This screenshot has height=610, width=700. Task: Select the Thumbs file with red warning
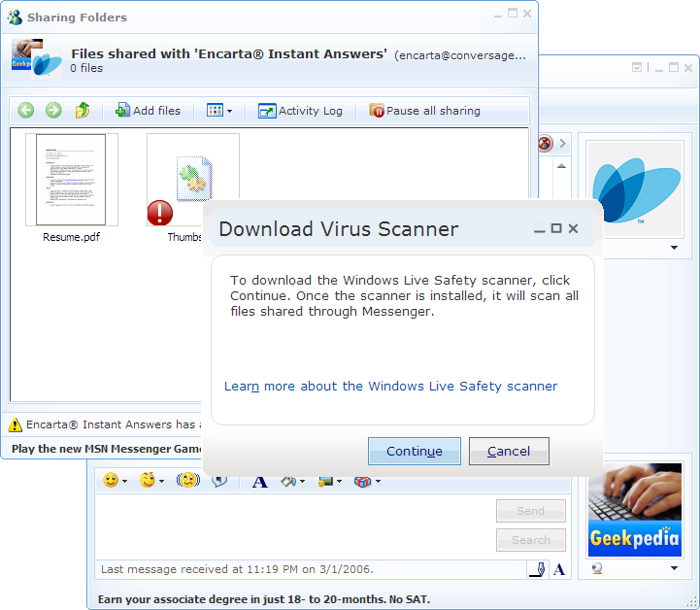[x=193, y=179]
